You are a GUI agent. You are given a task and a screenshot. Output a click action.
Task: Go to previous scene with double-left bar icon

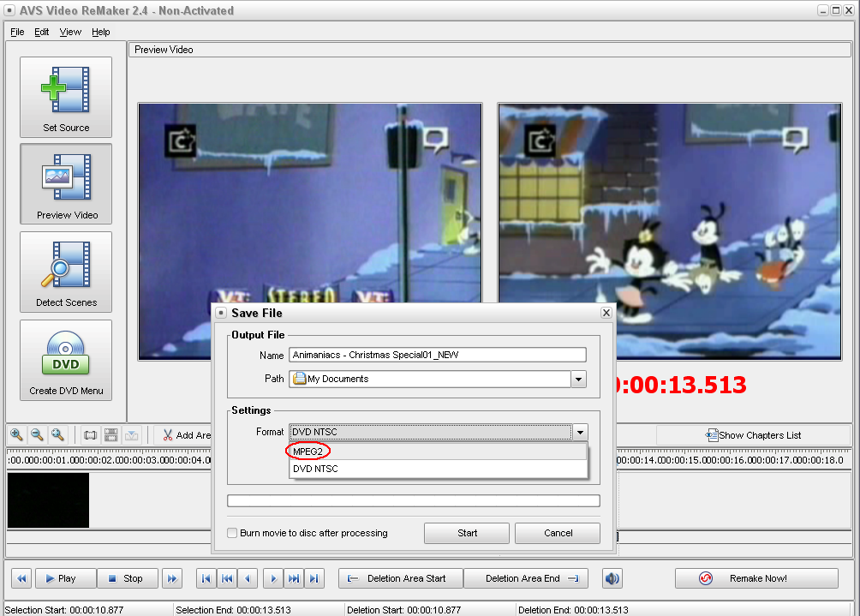coord(227,578)
